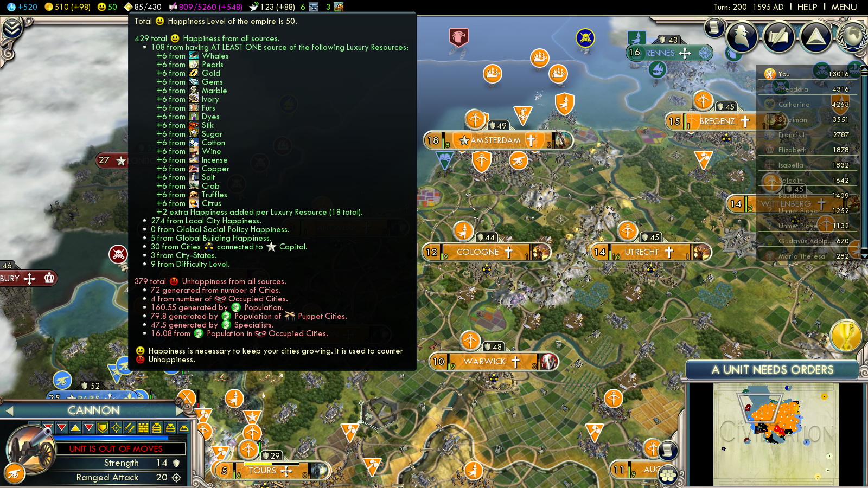Click the science beaker icon in top bar
Image resolution: width=868 pixels, height=488 pixels.
coord(11,7)
